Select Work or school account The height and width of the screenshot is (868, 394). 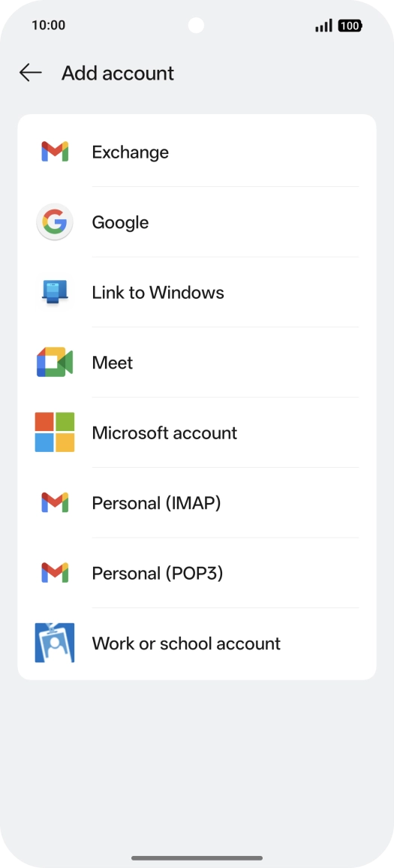197,643
